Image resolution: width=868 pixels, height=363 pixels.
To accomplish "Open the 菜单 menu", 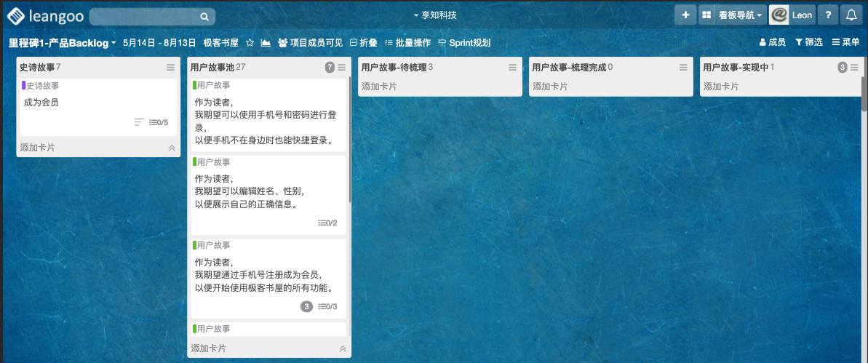I will tap(845, 42).
